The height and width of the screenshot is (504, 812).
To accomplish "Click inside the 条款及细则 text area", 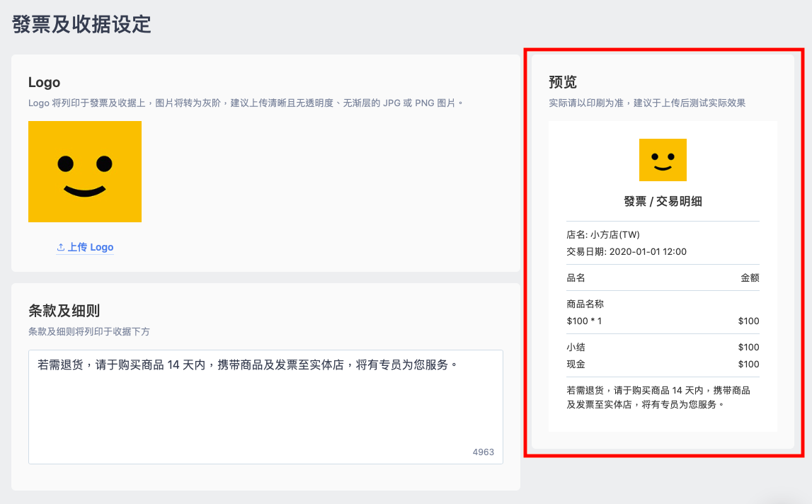I will pyautogui.click(x=265, y=407).
